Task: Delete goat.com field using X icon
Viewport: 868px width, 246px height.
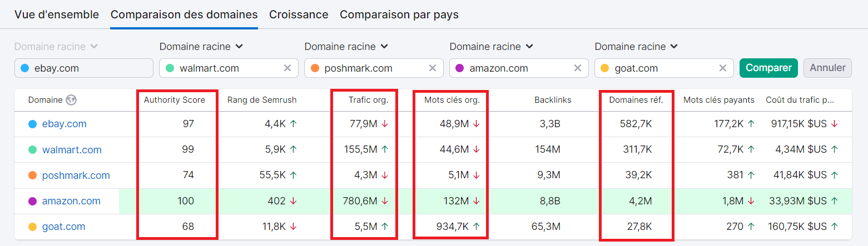Action: coord(722,68)
